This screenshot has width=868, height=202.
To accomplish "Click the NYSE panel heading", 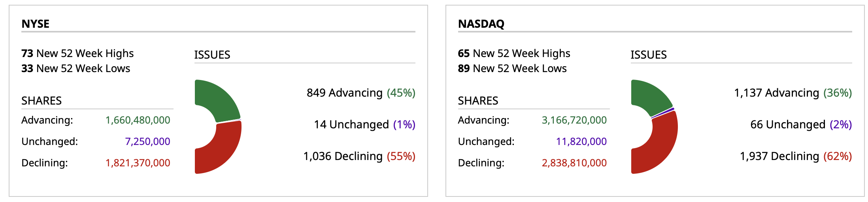I will pyautogui.click(x=36, y=24).
